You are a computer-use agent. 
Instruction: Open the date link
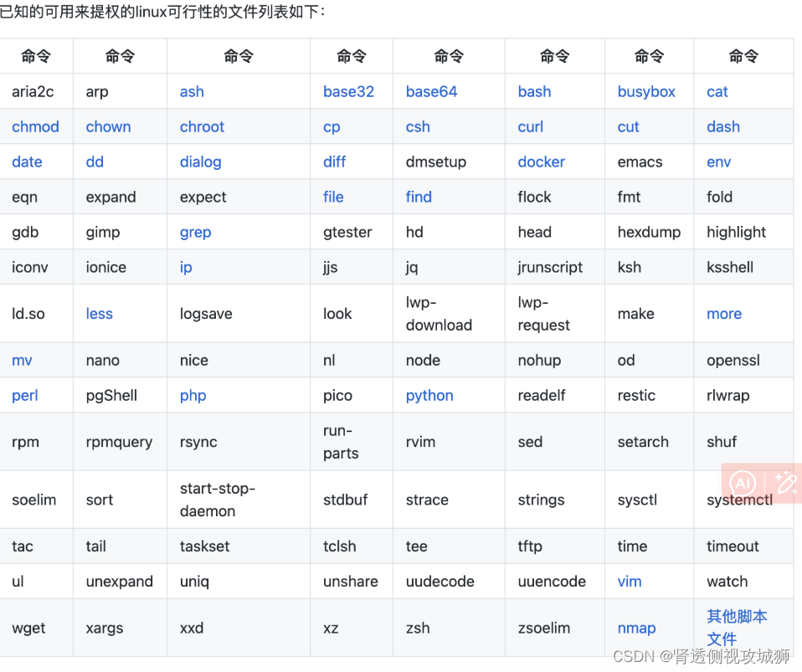(27, 162)
